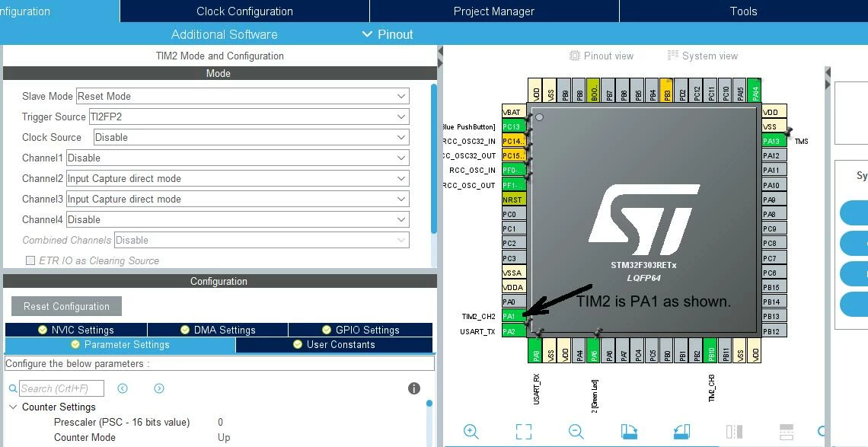Rotate the chip view clockwise
This screenshot has height=447, width=868.
(629, 432)
